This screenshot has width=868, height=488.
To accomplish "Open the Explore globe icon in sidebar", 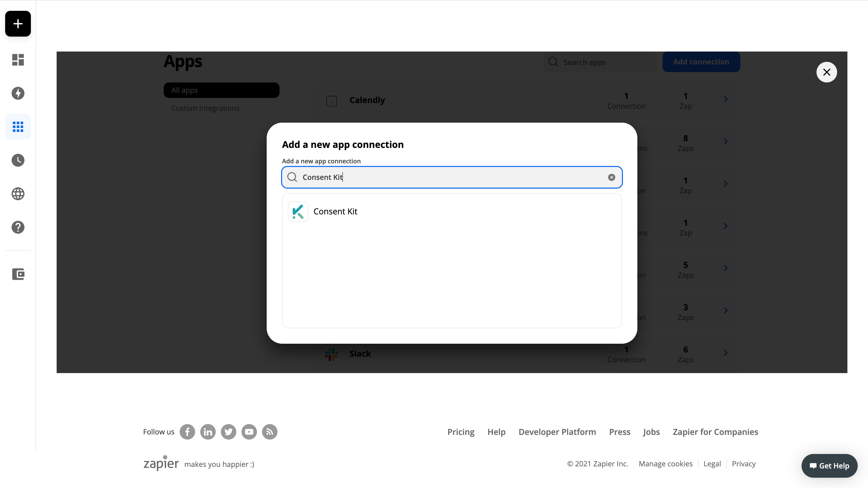I will (x=18, y=194).
